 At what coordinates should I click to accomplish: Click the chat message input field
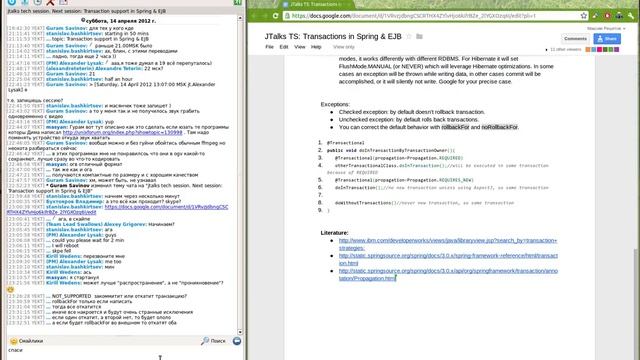click(x=124, y=352)
